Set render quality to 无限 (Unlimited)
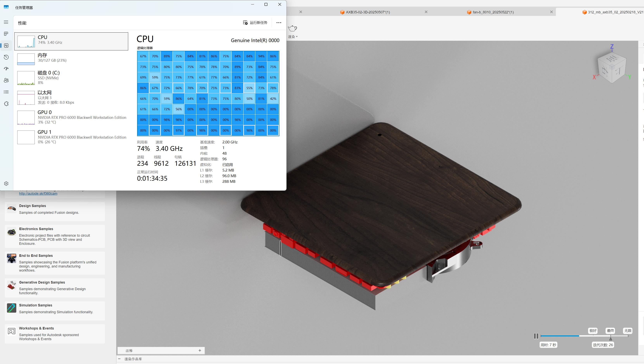644x364 pixels. 628,330
